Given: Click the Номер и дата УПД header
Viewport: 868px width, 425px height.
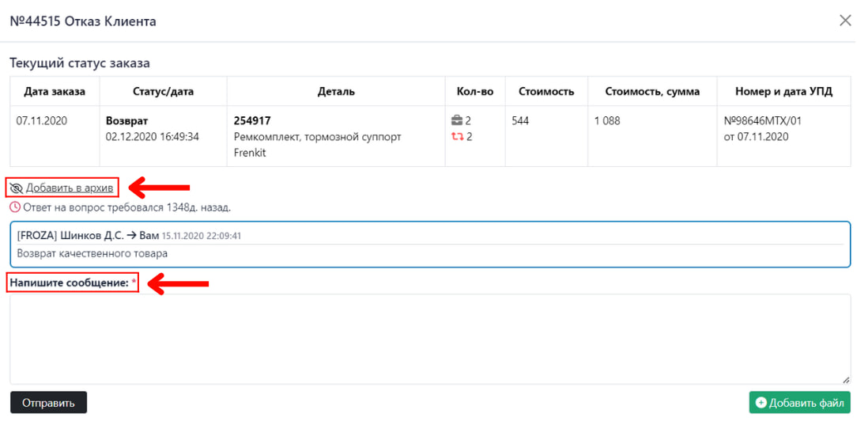Looking at the screenshot, I should (783, 92).
